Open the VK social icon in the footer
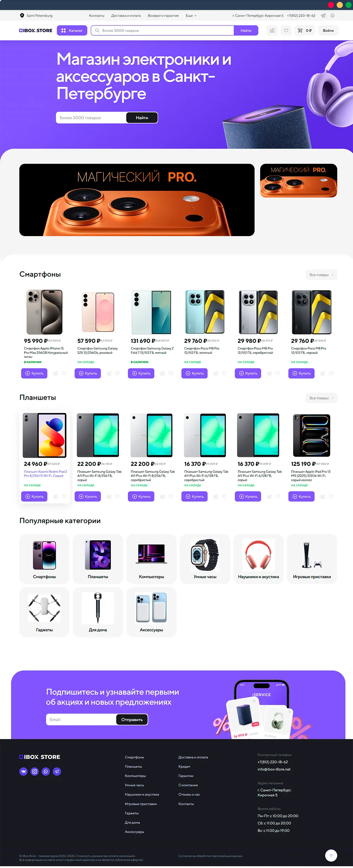The image size is (353, 868). (23, 772)
